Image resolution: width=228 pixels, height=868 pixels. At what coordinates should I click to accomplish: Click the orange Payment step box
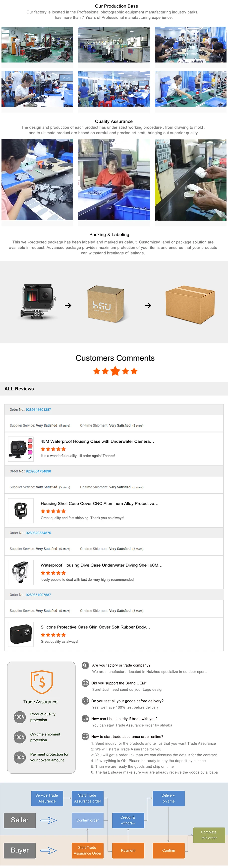128,851
